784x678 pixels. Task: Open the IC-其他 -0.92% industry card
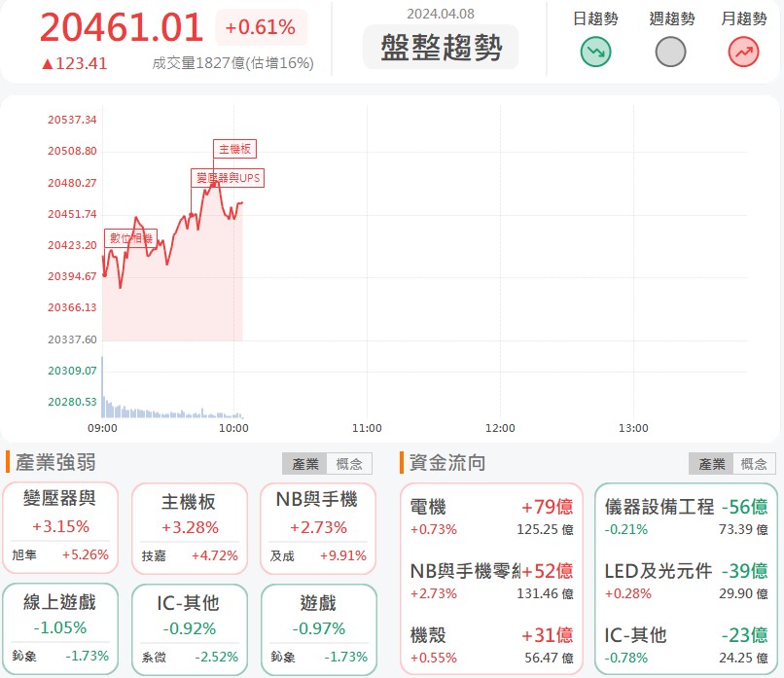189,629
